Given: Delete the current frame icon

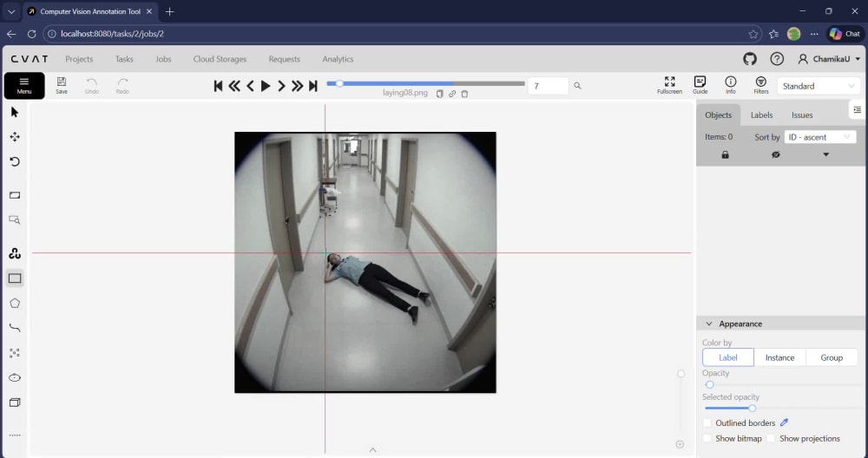Looking at the screenshot, I should coord(464,94).
